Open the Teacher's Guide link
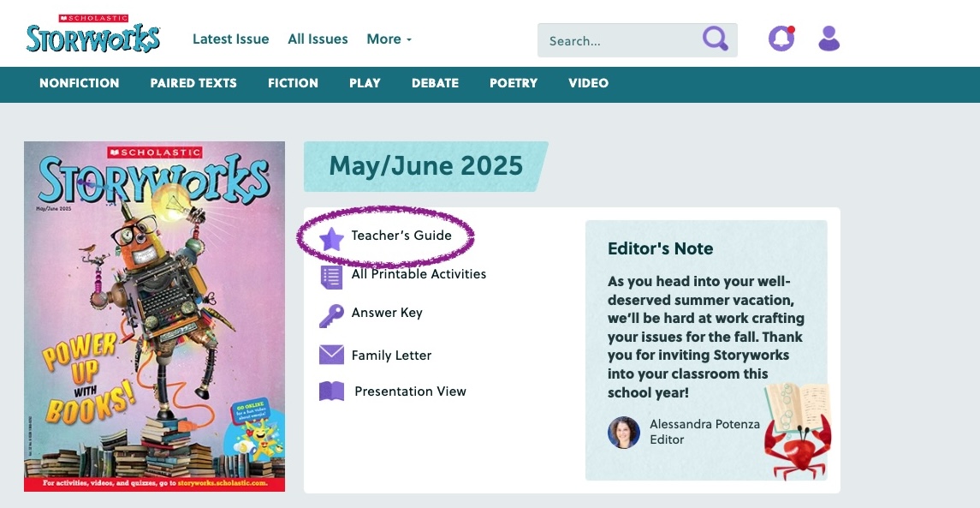The image size is (980, 508). point(401,236)
